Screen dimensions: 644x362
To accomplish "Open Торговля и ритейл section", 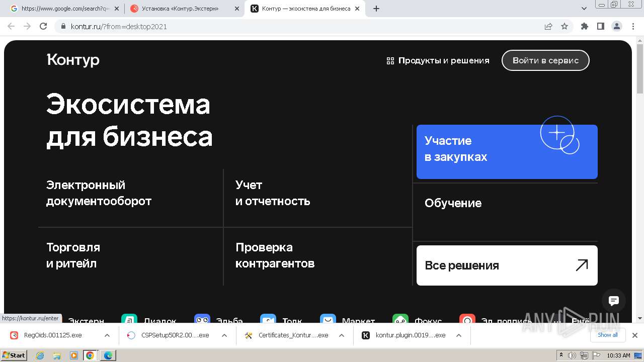I will (73, 255).
